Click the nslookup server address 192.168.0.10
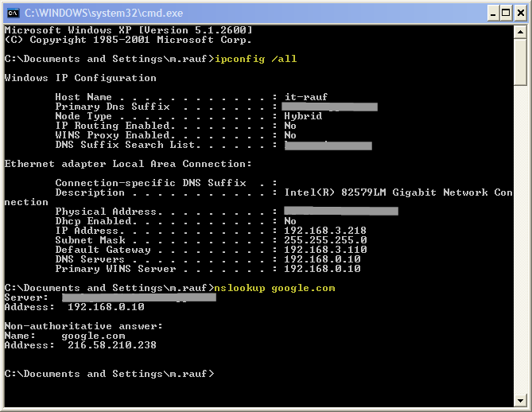This screenshot has width=532, height=412. pos(106,307)
